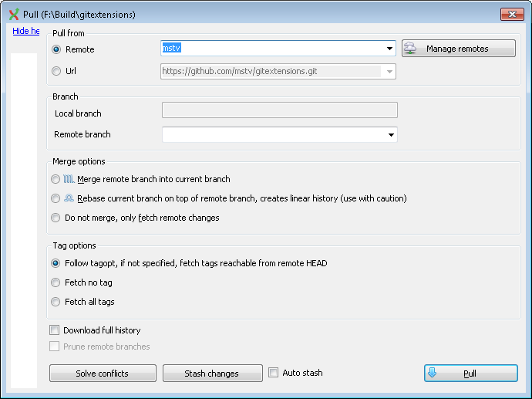Click the Solve conflicts button
Image resolution: width=532 pixels, height=399 pixels.
coord(103,374)
